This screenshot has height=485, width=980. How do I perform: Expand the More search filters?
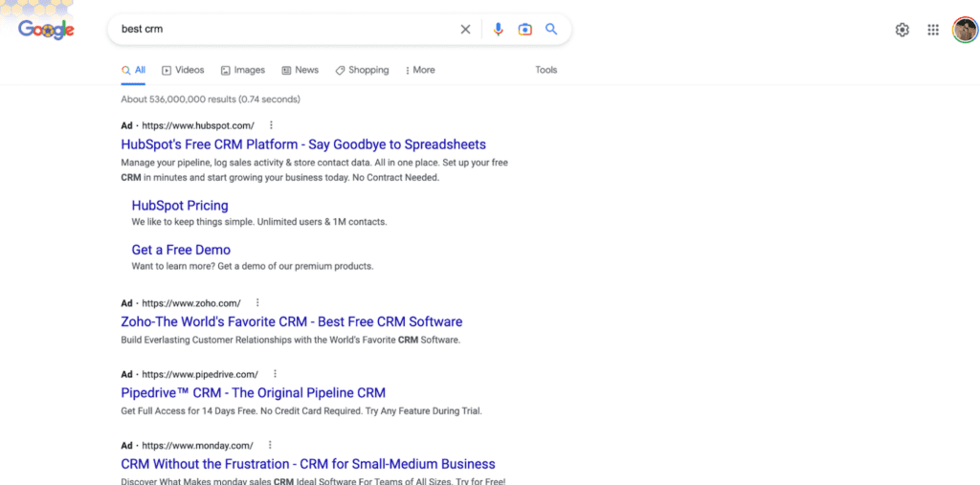point(420,70)
